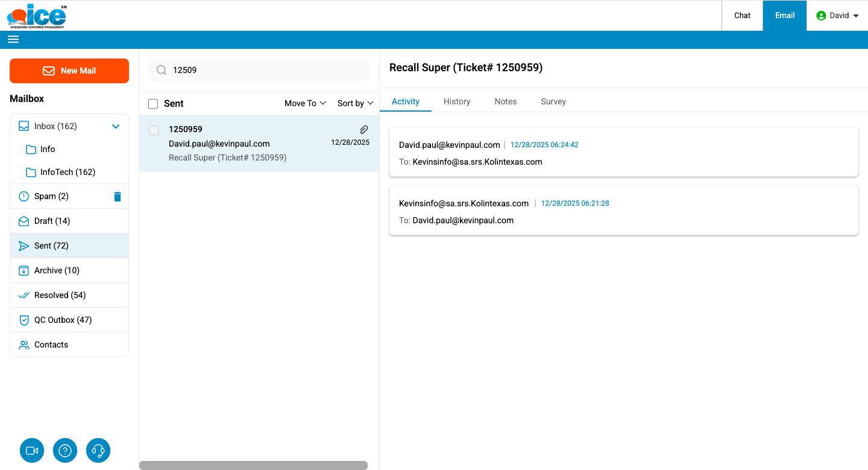
Task: Switch to the Survey tab
Action: pos(553,101)
